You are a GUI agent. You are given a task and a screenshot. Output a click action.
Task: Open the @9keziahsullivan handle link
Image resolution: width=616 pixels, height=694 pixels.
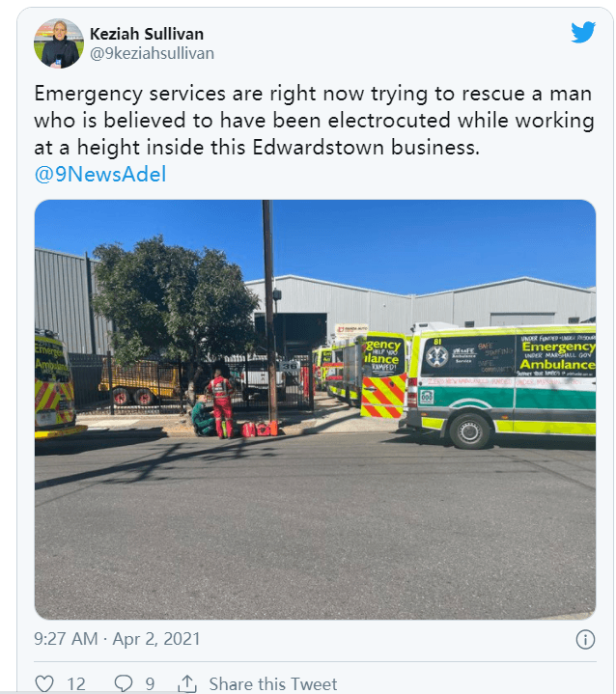pyautogui.click(x=152, y=53)
